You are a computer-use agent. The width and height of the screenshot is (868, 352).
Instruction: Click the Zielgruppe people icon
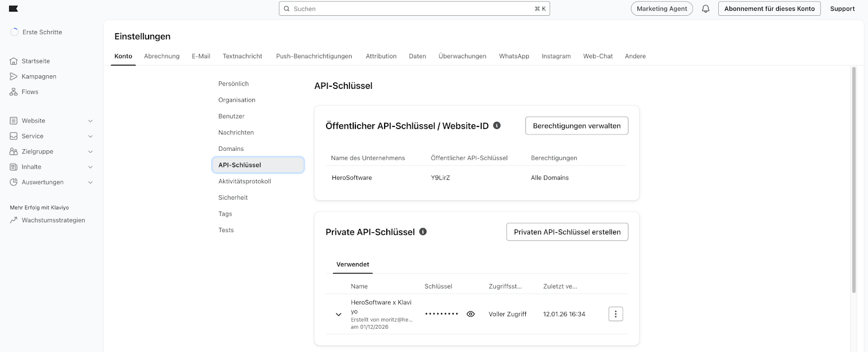pos(14,151)
